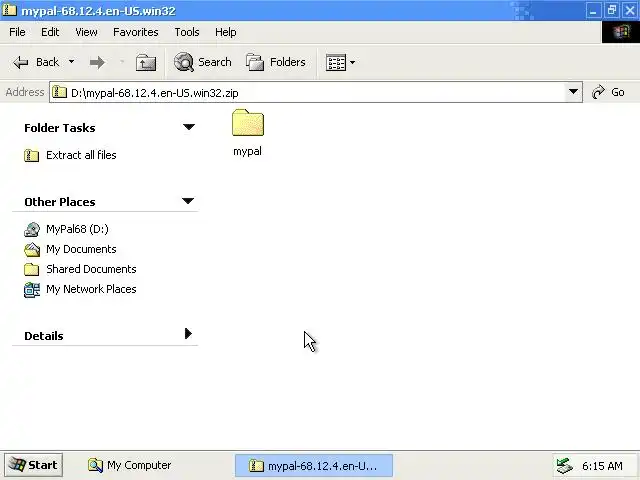Click the My Documents folder icon
The width and height of the screenshot is (640, 480).
tap(32, 249)
